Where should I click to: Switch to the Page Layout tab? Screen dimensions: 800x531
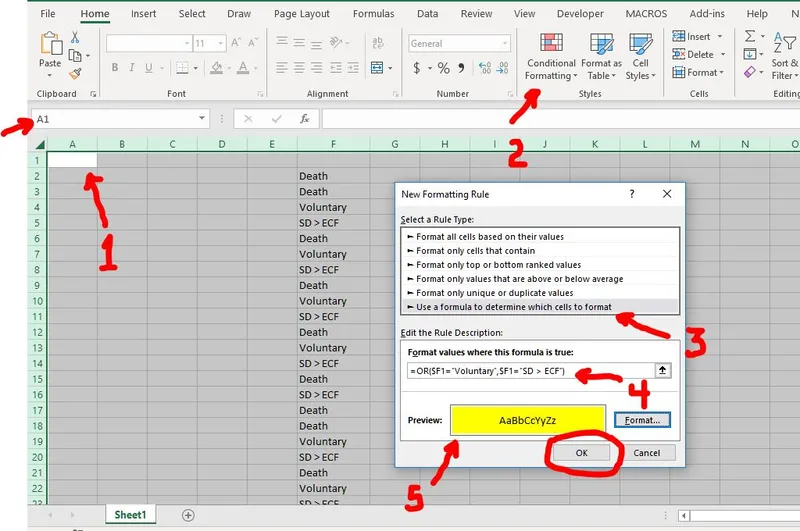tap(302, 14)
